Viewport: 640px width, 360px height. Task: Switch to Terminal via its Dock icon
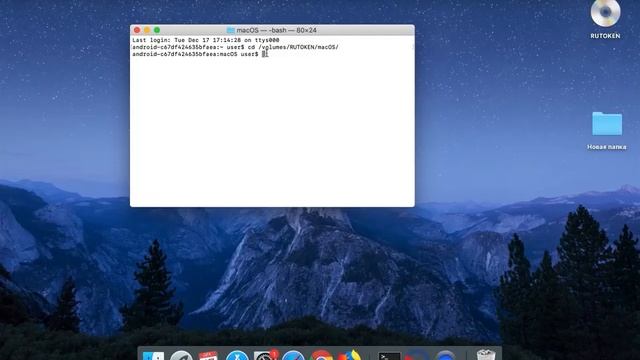(x=389, y=356)
